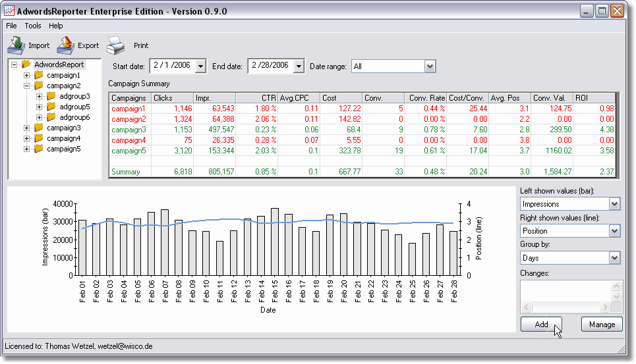This screenshot has height=364, width=636.
Task: Open the Tools menu
Action: click(33, 26)
